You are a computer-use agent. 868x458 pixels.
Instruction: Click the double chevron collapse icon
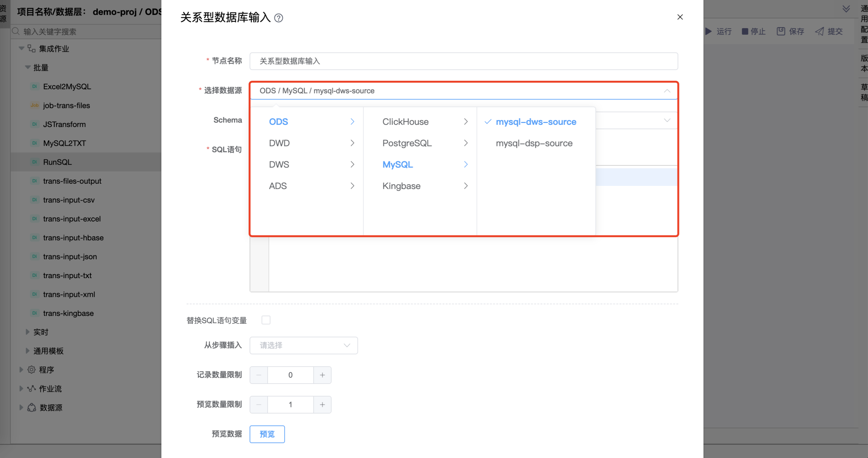[846, 9]
